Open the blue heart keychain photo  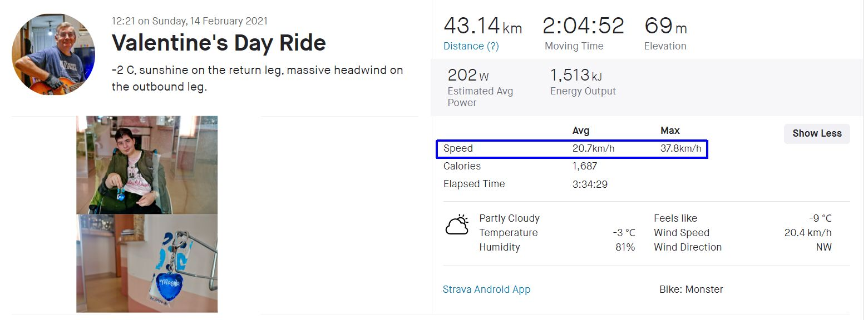tap(147, 263)
